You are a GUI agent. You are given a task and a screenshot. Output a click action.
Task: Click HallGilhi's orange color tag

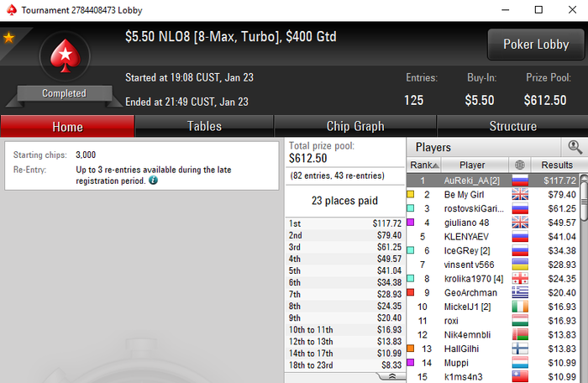click(411, 348)
